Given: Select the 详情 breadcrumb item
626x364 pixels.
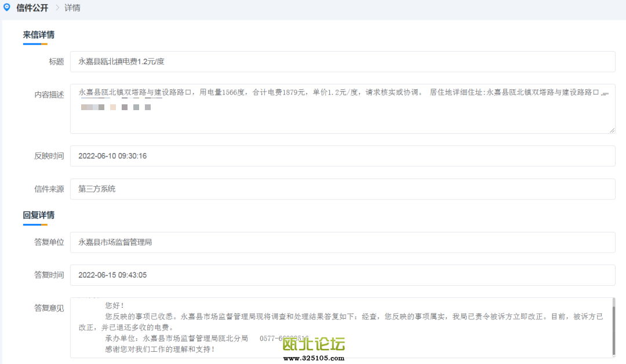Looking at the screenshot, I should [x=72, y=8].
